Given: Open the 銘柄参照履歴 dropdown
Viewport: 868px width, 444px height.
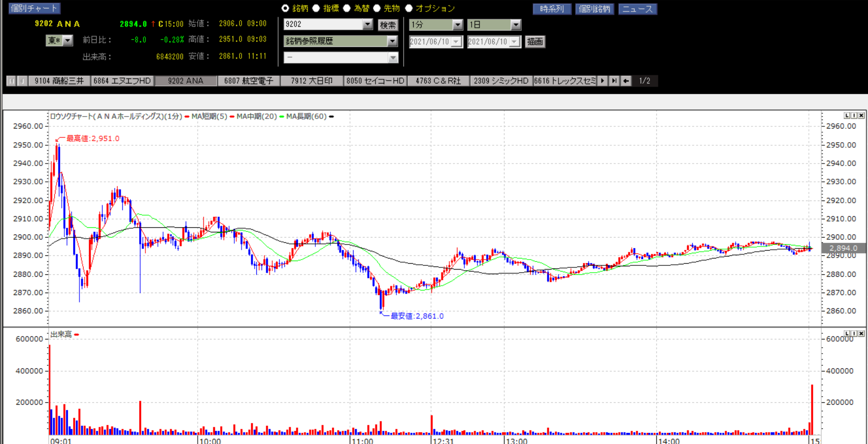Looking at the screenshot, I should (392, 41).
